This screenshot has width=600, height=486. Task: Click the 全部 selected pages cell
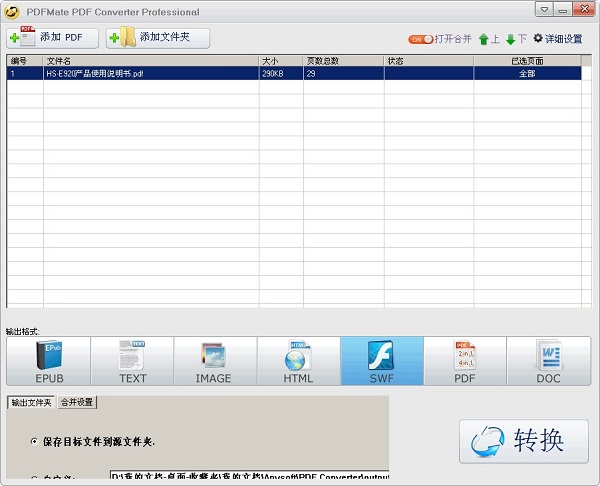click(527, 73)
